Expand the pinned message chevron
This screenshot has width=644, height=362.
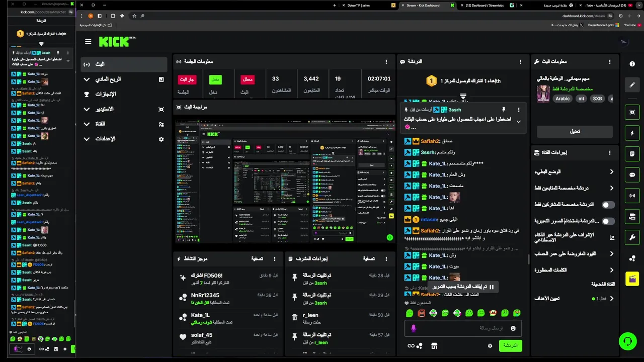tap(518, 121)
